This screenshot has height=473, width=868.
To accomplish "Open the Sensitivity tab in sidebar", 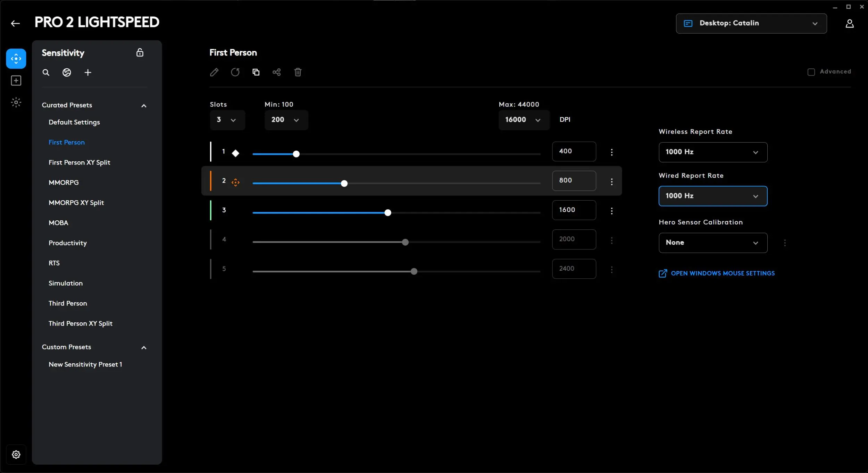I will [x=16, y=59].
